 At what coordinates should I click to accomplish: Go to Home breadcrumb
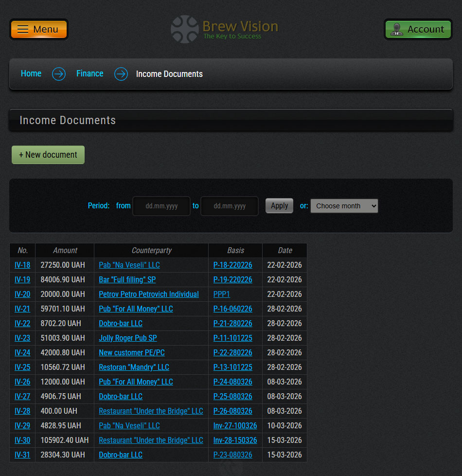31,73
